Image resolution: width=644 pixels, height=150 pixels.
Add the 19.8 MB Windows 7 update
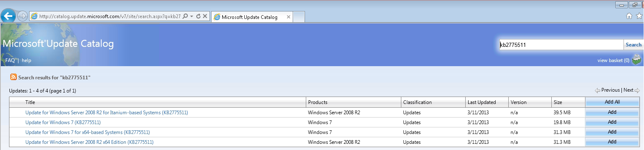click(x=612, y=122)
